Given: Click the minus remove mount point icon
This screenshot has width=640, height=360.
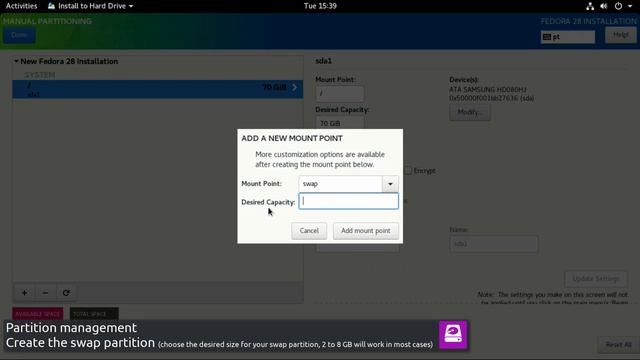Looking at the screenshot, I should click(45, 293).
